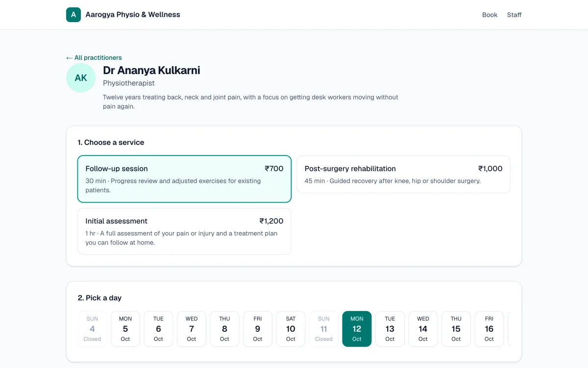Screen dimensions: 588x368
Task: Pick Tuesday 13 Oct
Action: pyautogui.click(x=390, y=329)
